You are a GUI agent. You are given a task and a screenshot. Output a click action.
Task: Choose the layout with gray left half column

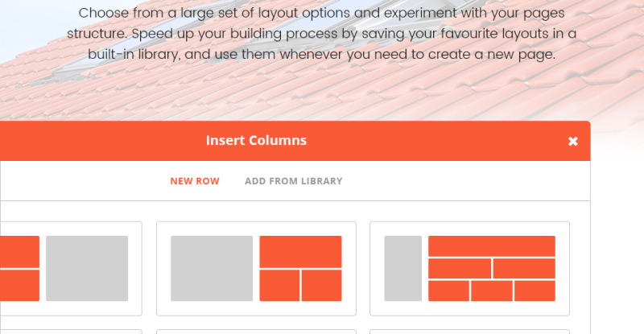point(256,269)
